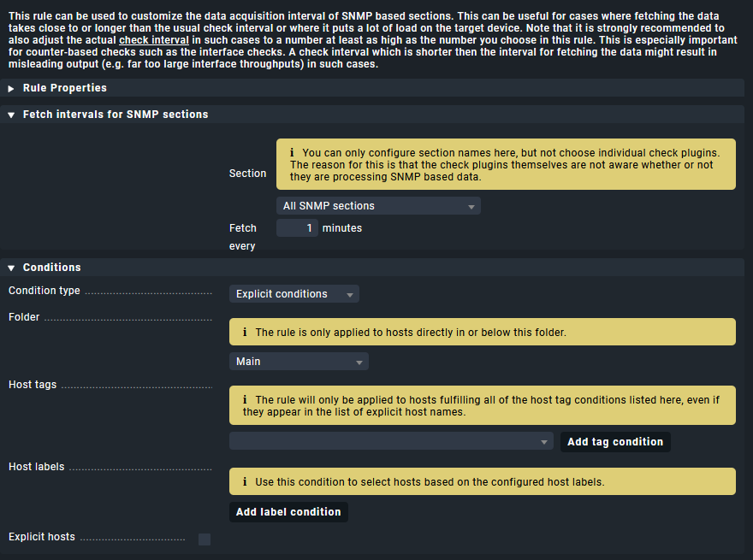
Task: Open the Main folder dropdown
Action: click(x=299, y=362)
